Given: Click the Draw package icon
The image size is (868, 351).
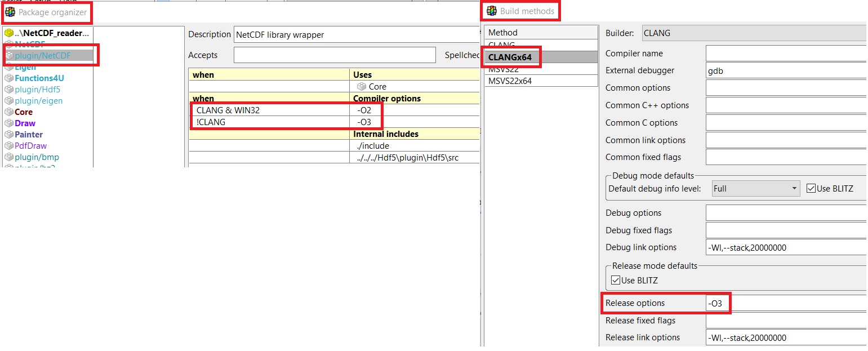Looking at the screenshot, I should [8, 123].
